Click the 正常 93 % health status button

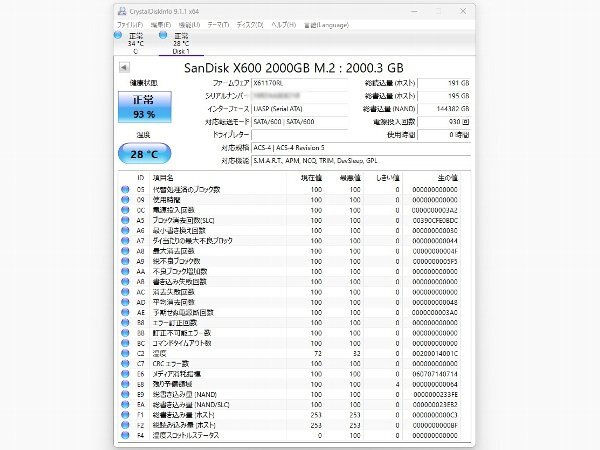pyautogui.click(x=145, y=107)
